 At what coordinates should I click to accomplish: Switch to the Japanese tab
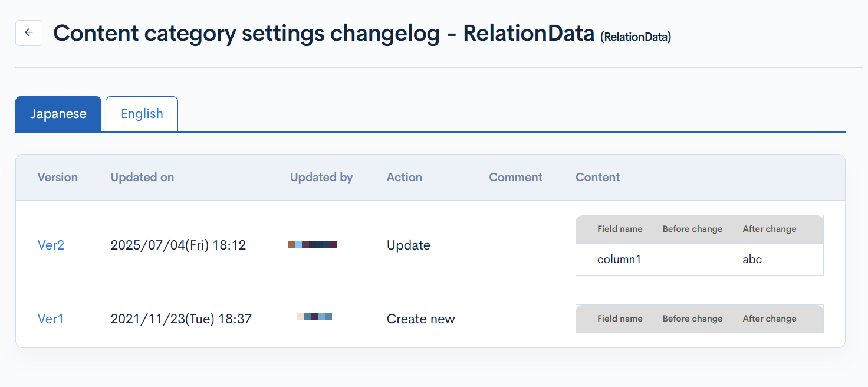click(x=58, y=114)
